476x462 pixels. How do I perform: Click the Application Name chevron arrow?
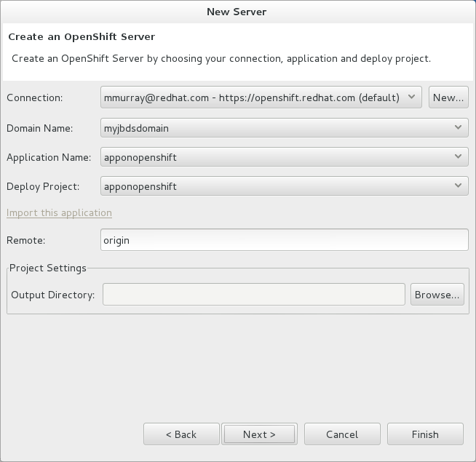[x=458, y=156]
